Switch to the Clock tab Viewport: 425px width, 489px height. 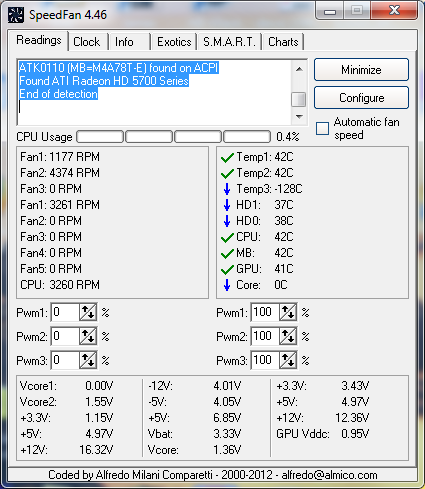pyautogui.click(x=87, y=42)
